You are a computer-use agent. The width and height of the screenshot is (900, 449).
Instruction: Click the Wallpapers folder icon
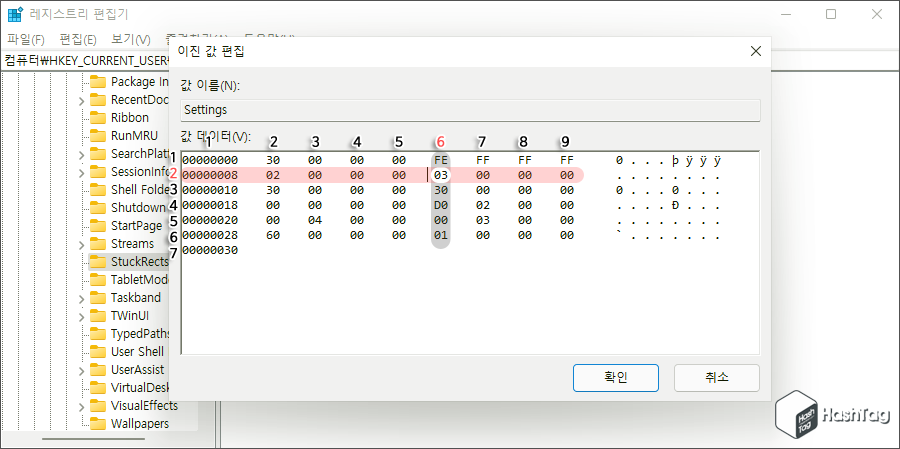click(98, 424)
